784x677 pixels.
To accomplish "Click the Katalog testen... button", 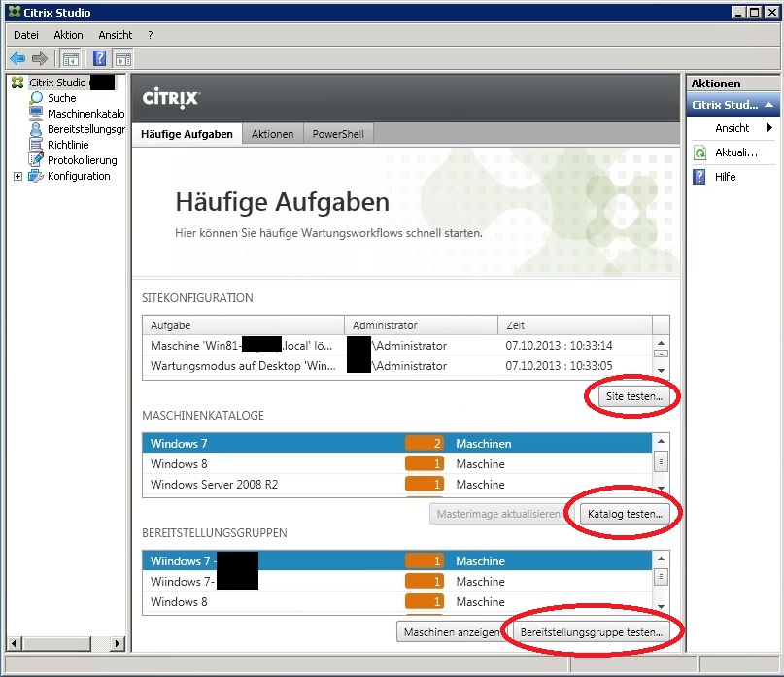I will 625,514.
